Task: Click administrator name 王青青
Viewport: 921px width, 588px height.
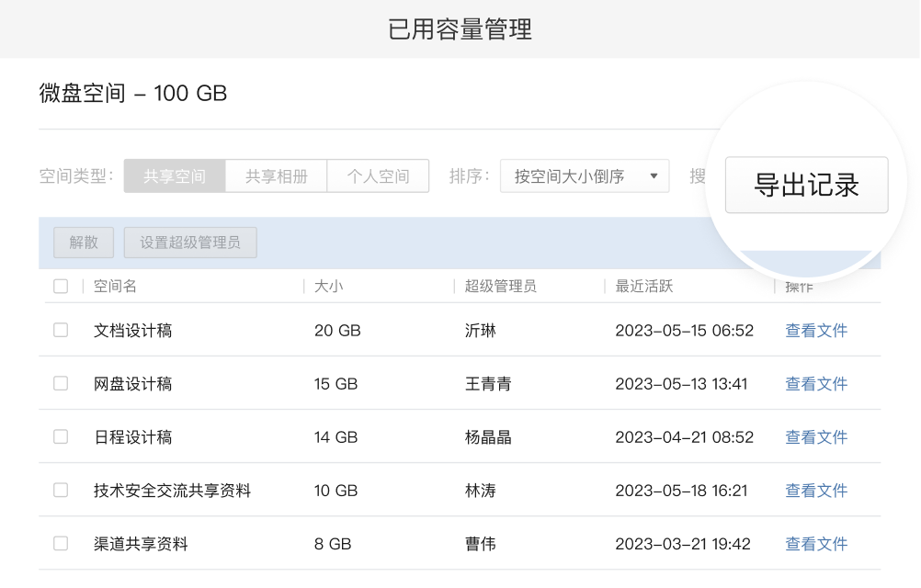Action: [488, 384]
